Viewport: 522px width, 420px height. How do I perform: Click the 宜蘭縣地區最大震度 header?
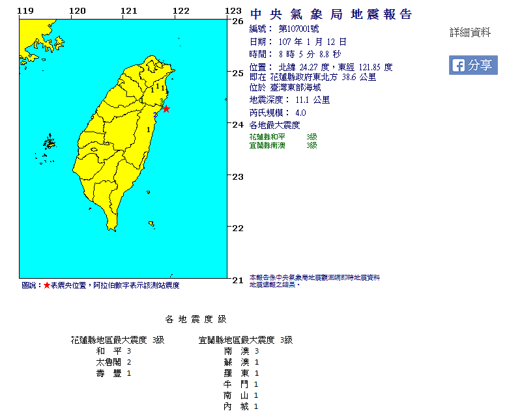point(246,340)
